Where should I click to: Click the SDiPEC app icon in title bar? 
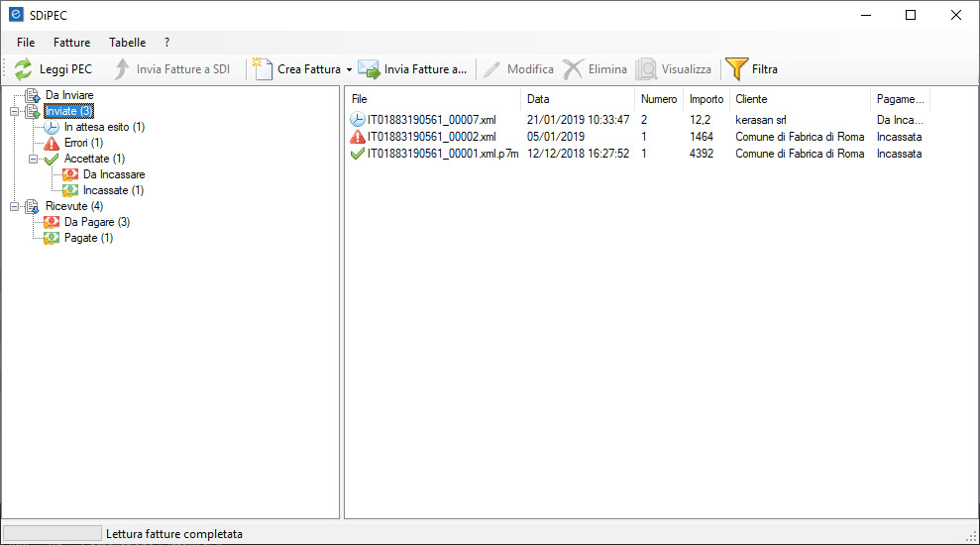pos(16,15)
